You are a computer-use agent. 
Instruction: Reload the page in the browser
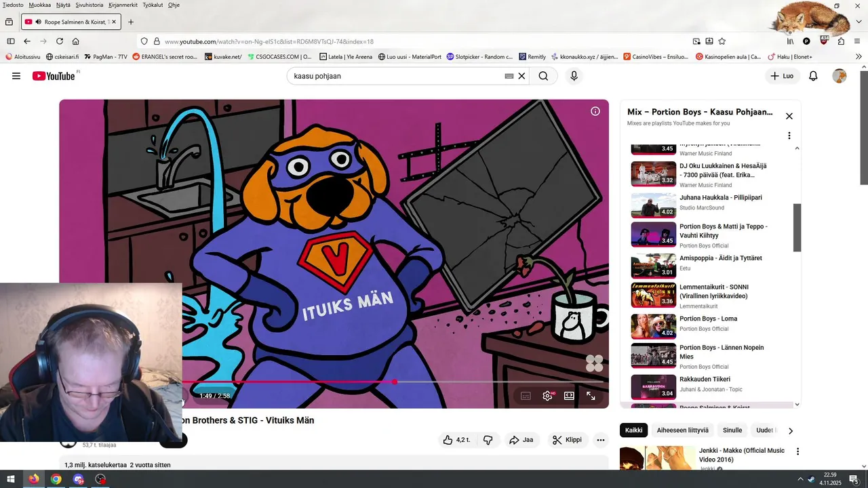point(60,41)
